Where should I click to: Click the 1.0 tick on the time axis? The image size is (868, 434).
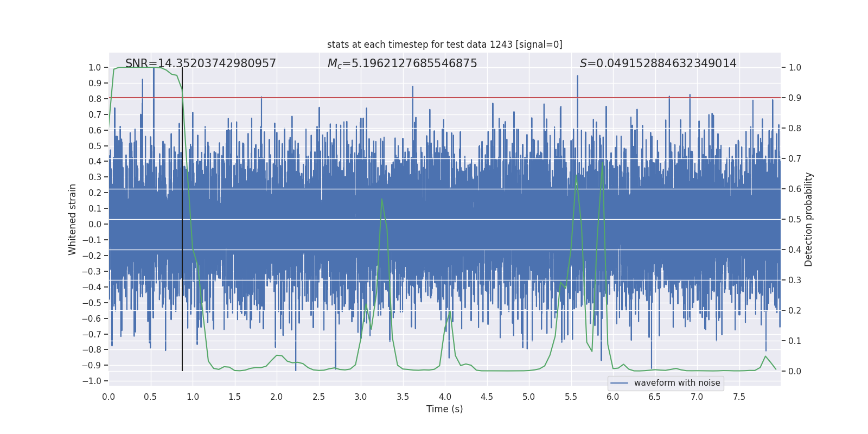coord(193,397)
